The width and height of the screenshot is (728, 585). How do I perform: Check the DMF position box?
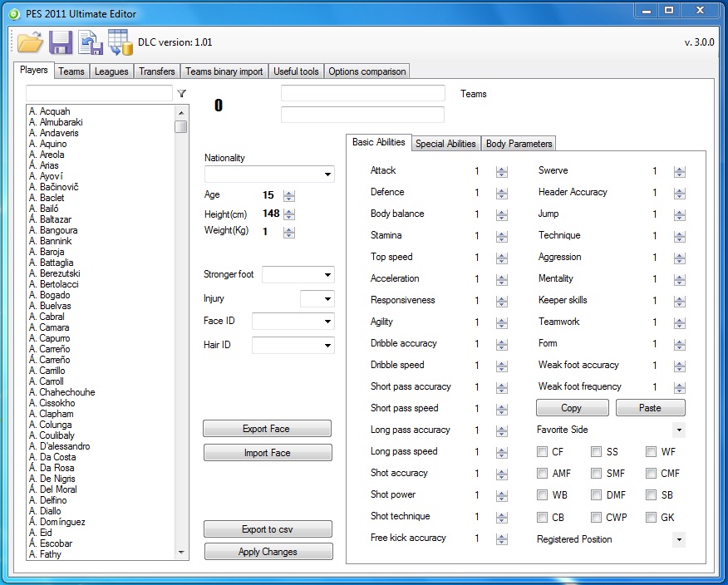(596, 495)
